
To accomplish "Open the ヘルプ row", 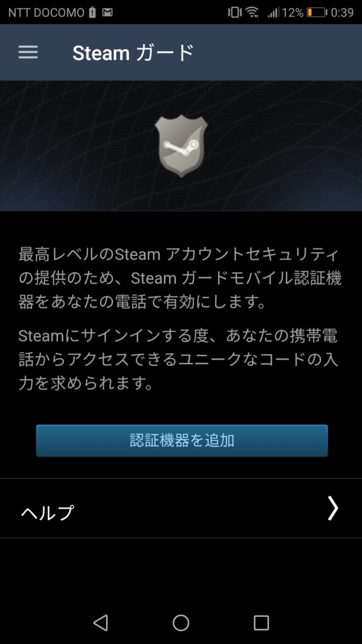I will click(x=181, y=508).
